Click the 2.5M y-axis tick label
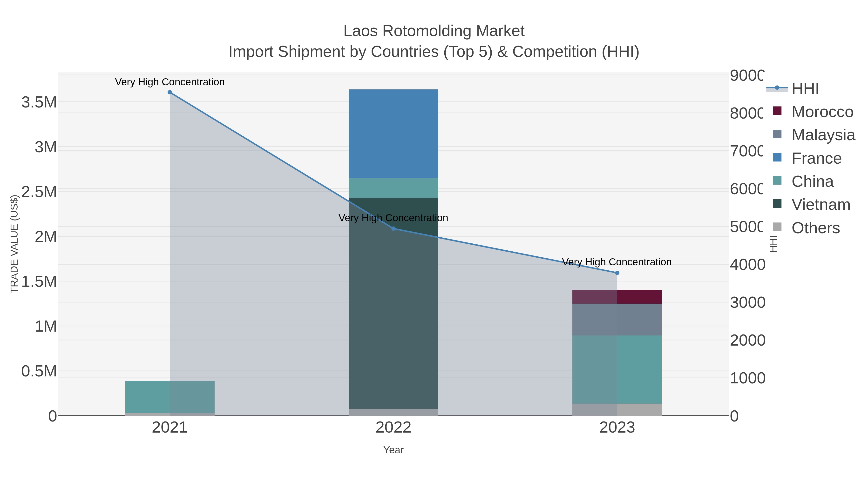The height and width of the screenshot is (488, 868). 39,192
